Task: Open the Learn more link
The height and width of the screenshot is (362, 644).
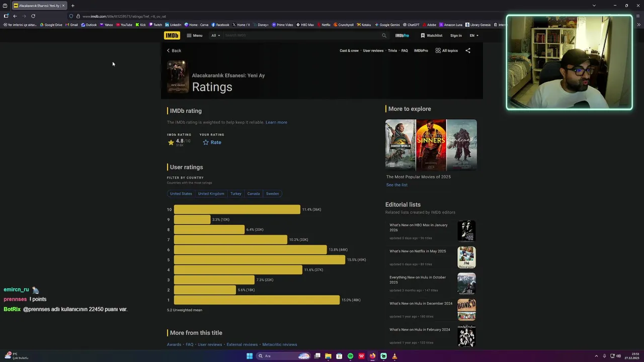Action: point(276,122)
